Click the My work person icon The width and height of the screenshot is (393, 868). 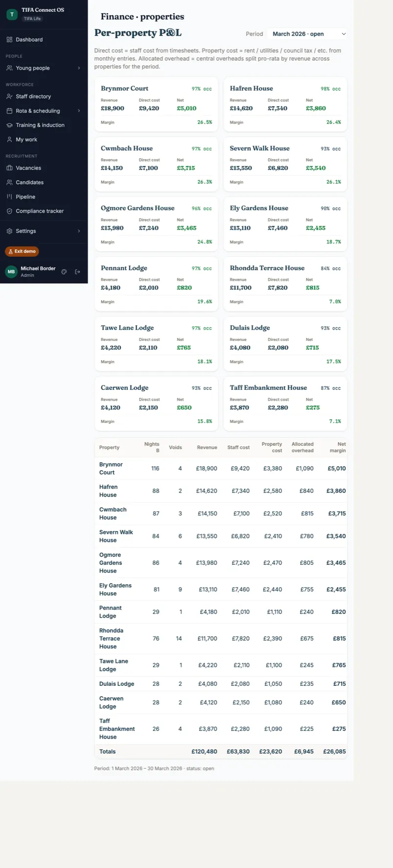click(9, 140)
